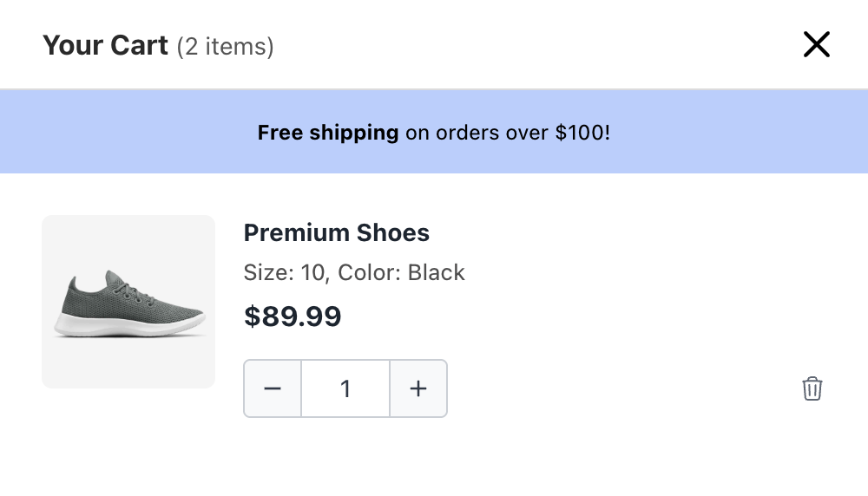The width and height of the screenshot is (868, 496).
Task: Open the Premium Shoes product thumbnail
Action: (128, 301)
